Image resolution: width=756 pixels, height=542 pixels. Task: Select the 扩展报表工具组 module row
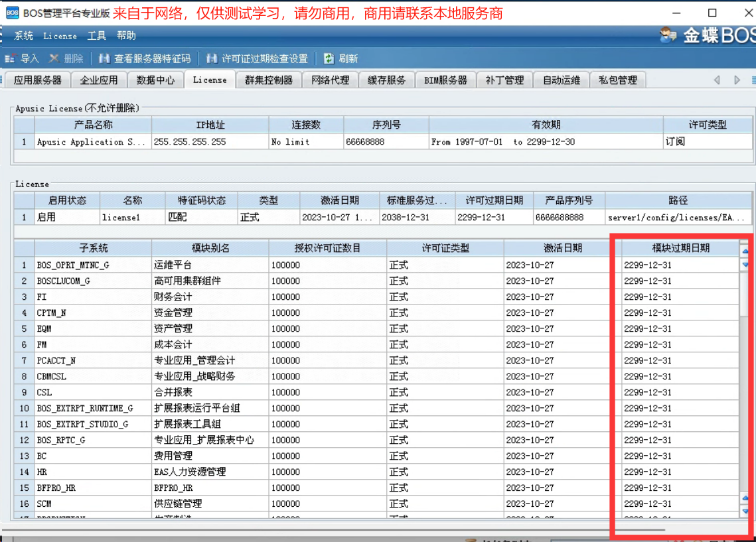210,424
